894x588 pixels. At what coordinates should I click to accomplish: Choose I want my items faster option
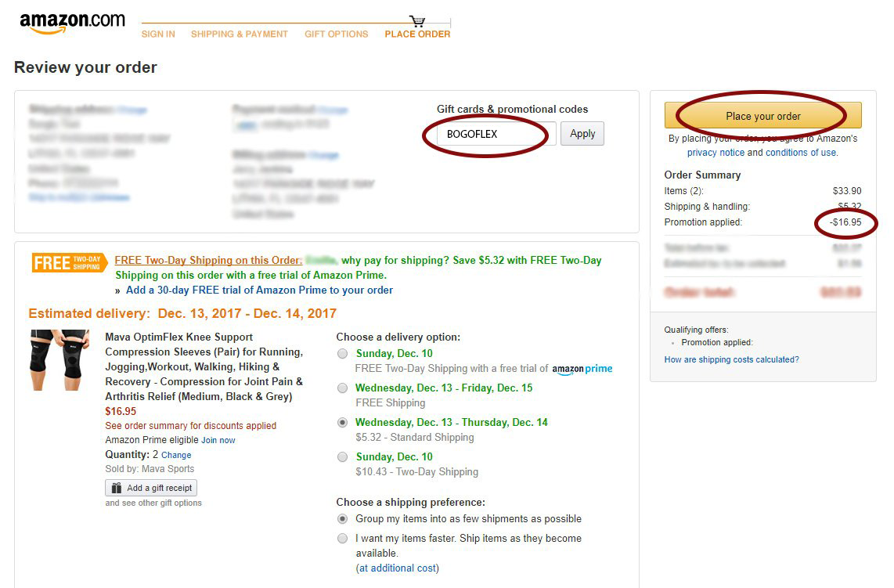(x=342, y=539)
